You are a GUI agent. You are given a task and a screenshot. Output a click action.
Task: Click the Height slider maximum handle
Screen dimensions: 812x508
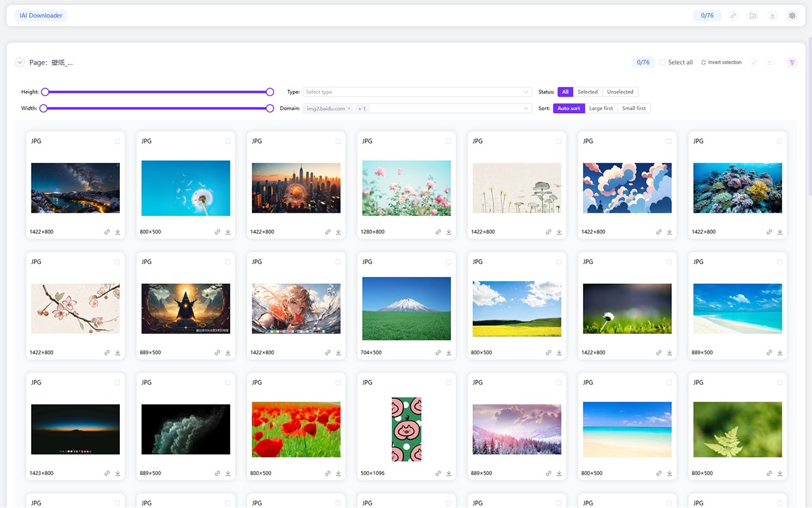coord(270,92)
